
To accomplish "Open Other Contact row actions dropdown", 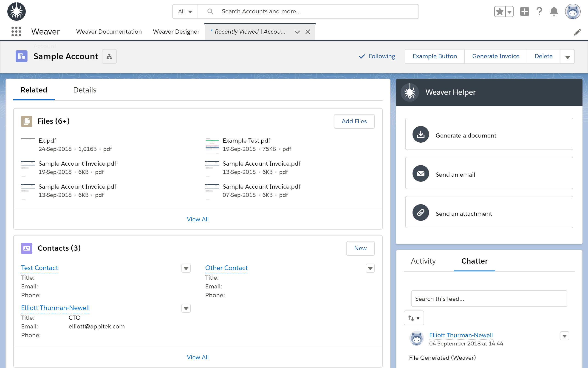I will coord(370,268).
